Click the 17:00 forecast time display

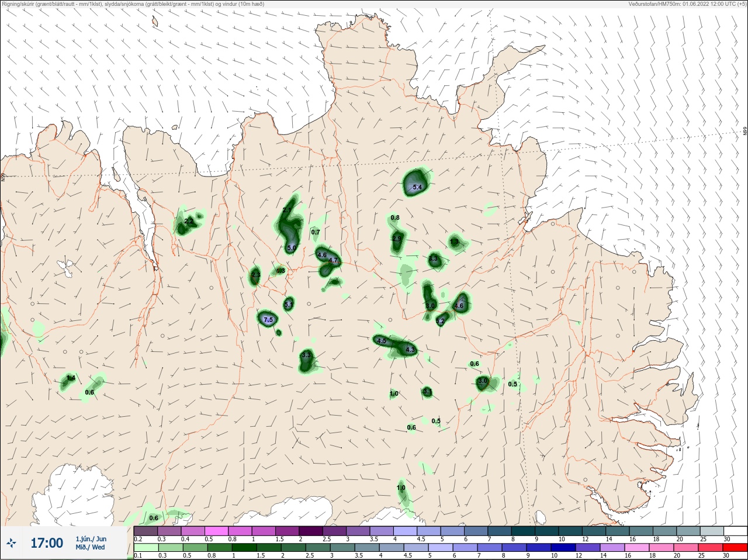click(x=47, y=543)
